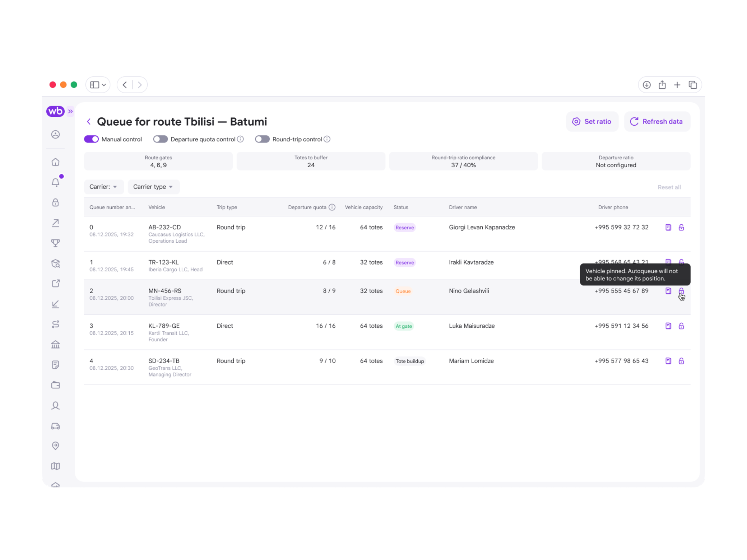Screen dimensions: 747x560
Task: Open lock icon in left sidebar
Action: [55, 203]
